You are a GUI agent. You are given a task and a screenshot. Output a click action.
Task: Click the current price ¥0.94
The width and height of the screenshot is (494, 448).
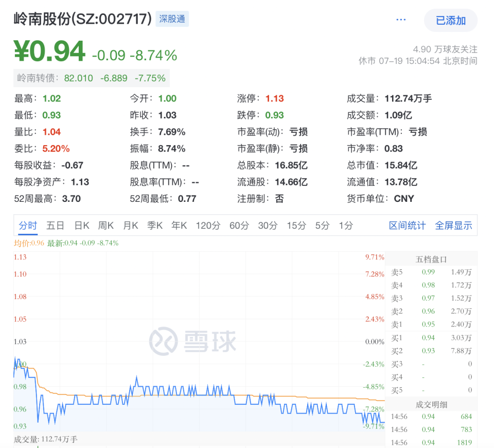point(49,51)
